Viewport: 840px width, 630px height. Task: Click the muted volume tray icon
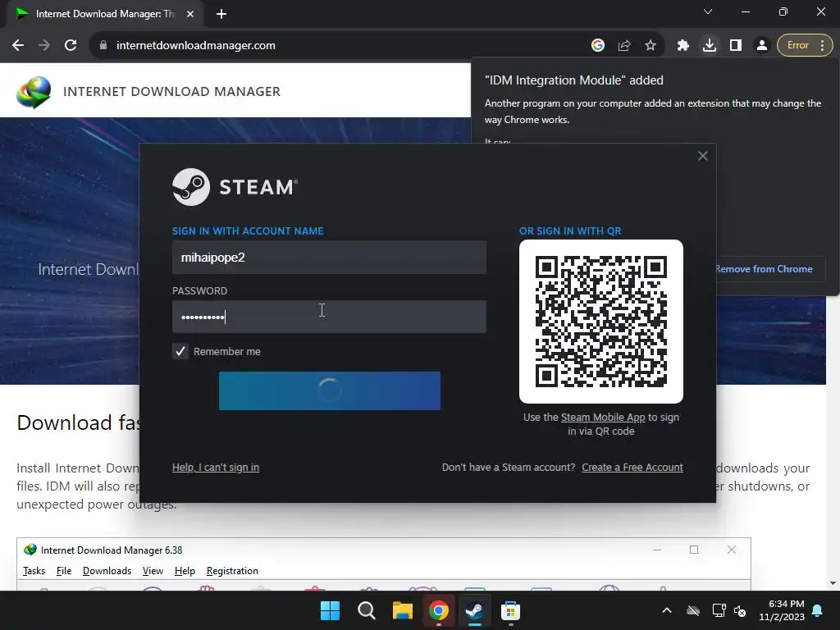[x=740, y=610]
